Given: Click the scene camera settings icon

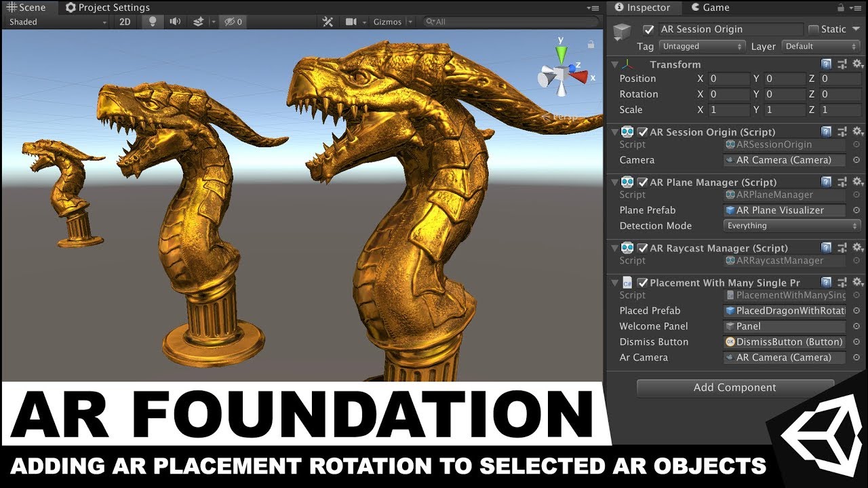Looking at the screenshot, I should tap(351, 22).
